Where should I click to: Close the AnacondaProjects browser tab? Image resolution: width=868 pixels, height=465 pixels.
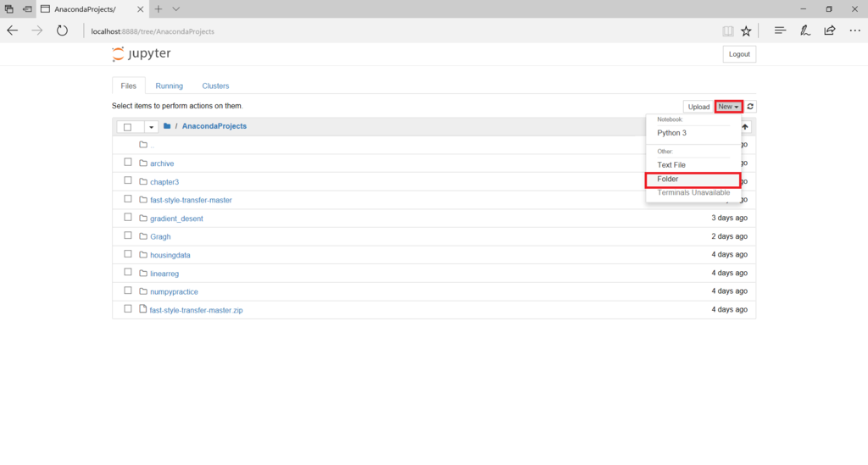(140, 8)
